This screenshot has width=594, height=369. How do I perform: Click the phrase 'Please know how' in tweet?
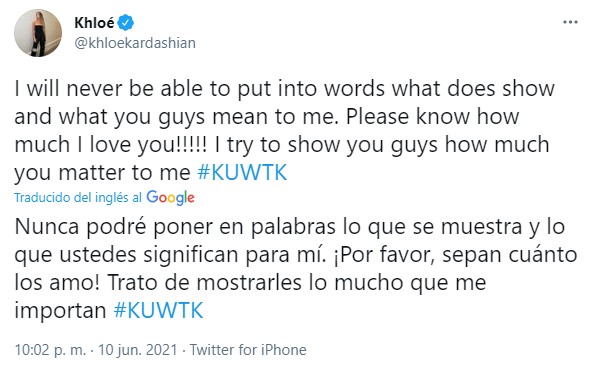433,116
